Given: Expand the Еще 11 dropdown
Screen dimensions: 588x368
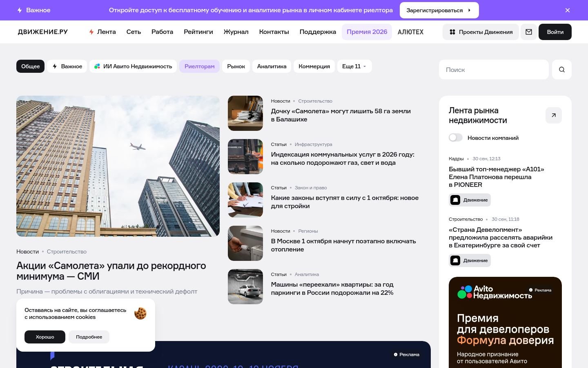Looking at the screenshot, I should [x=354, y=66].
